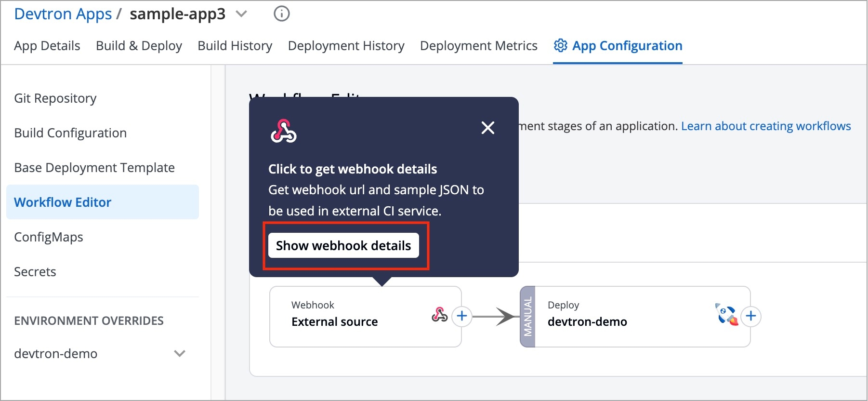Click the Show webhook details button
The width and height of the screenshot is (868, 401).
[343, 246]
